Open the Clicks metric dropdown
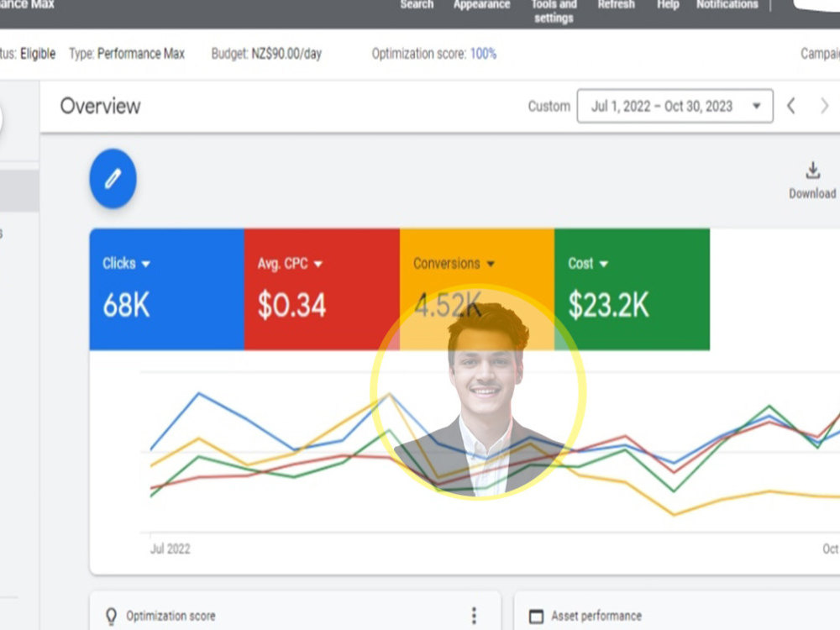The width and height of the screenshot is (840, 630). (127, 264)
